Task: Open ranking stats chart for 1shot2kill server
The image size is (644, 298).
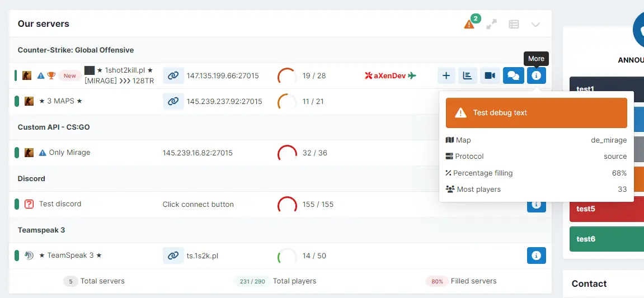Action: [467, 75]
